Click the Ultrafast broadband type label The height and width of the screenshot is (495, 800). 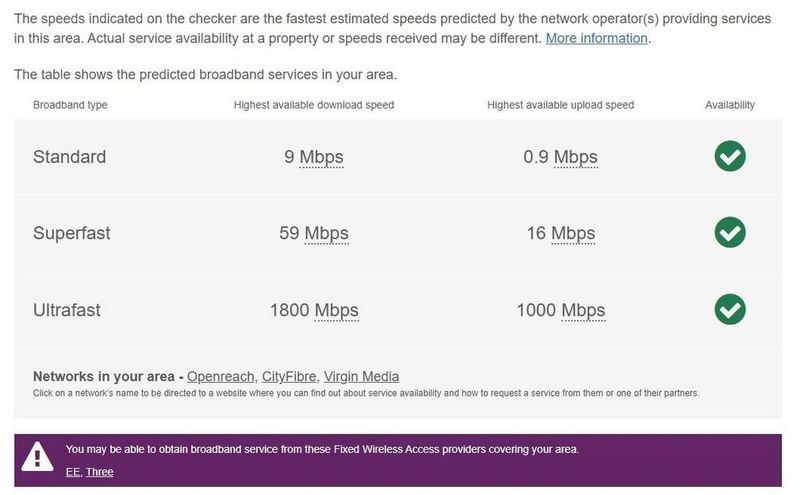pos(67,311)
